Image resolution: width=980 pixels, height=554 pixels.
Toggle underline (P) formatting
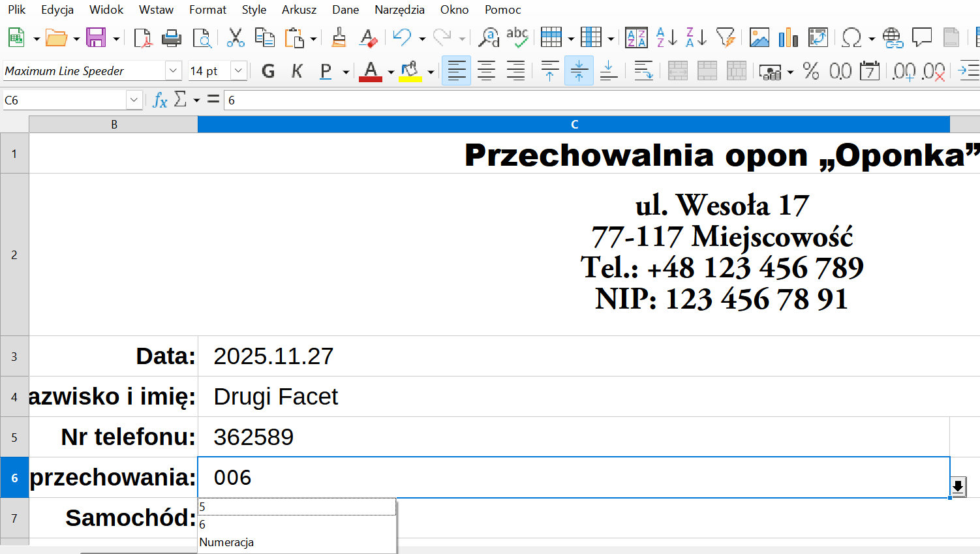pyautogui.click(x=326, y=70)
